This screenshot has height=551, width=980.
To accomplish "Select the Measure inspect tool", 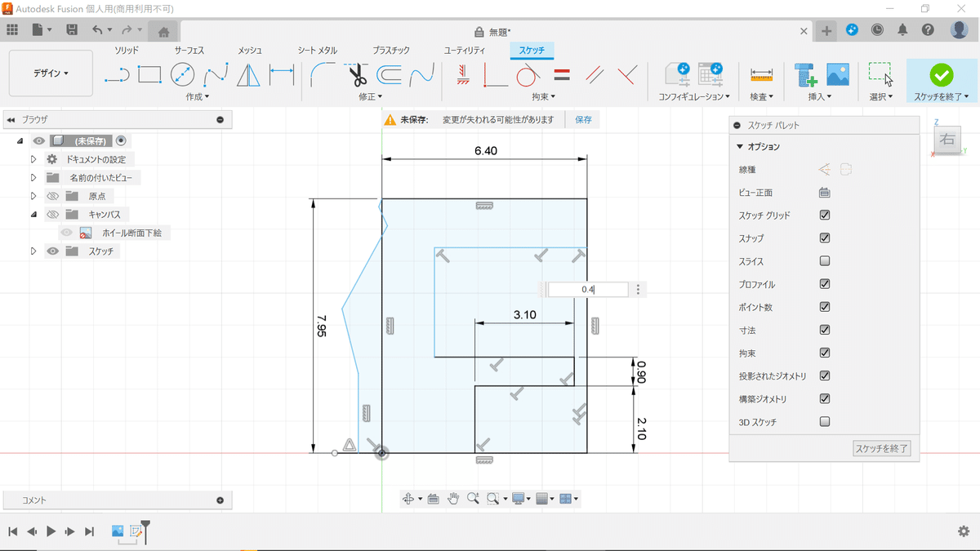I will 761,75.
